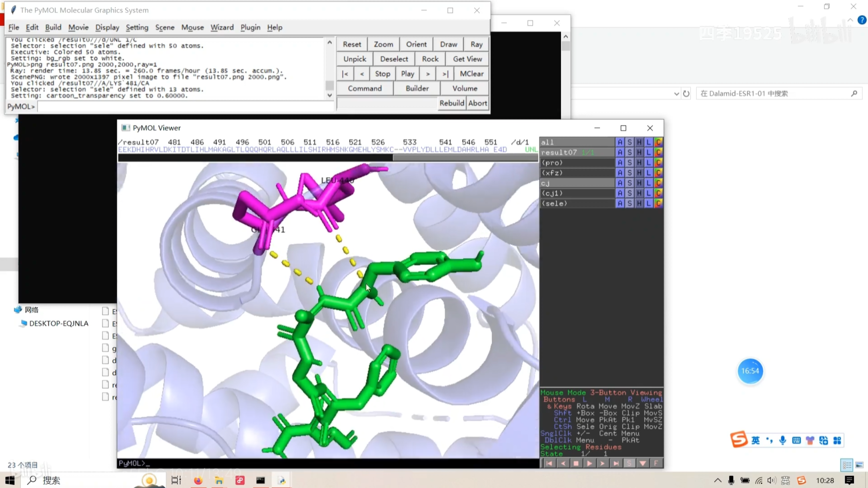Open Label menu for cj object
The height and width of the screenshot is (488, 868).
[x=648, y=183]
